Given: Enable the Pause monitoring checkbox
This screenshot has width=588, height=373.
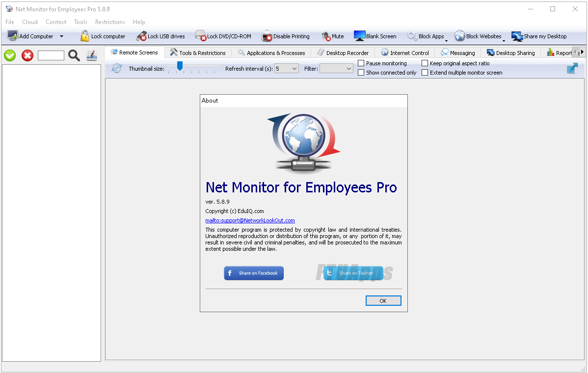Looking at the screenshot, I should 361,63.
